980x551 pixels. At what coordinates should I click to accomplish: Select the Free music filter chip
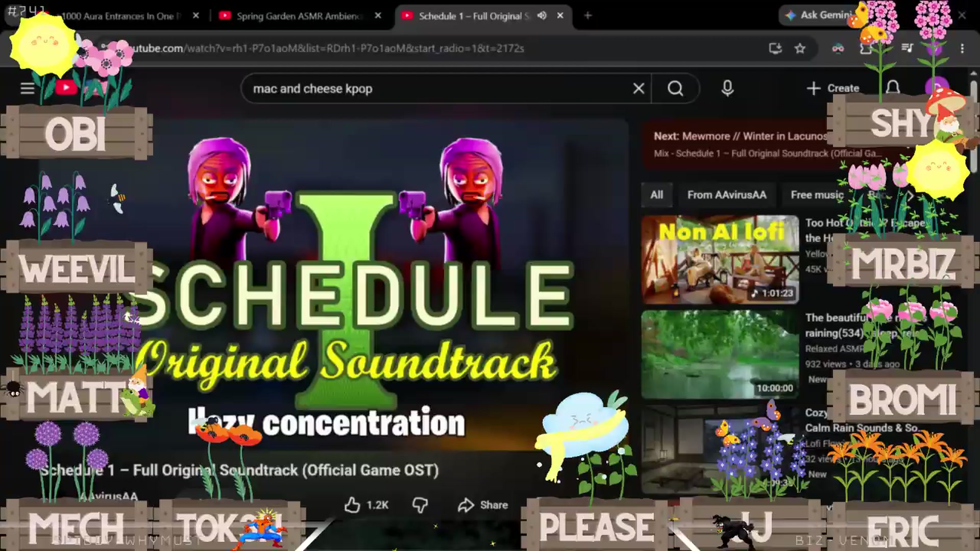(x=817, y=195)
